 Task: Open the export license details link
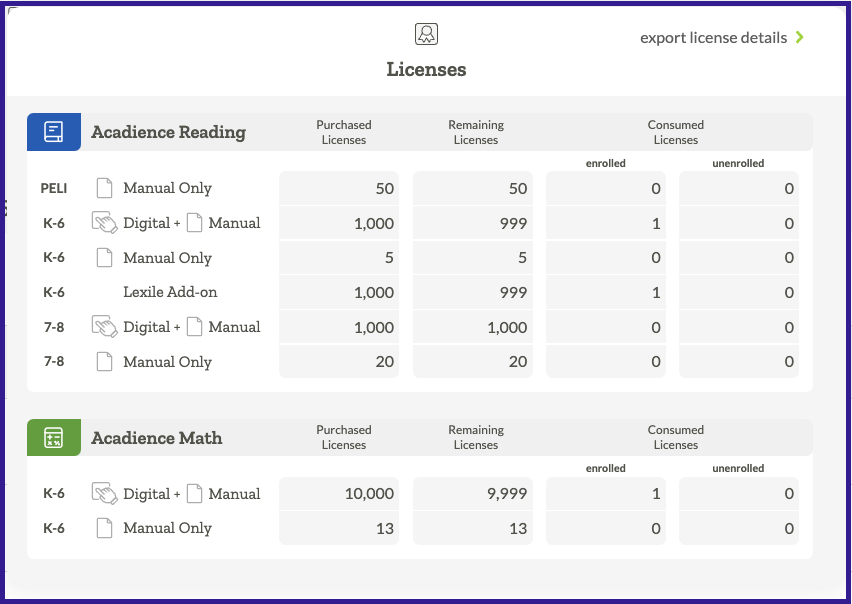pos(712,37)
